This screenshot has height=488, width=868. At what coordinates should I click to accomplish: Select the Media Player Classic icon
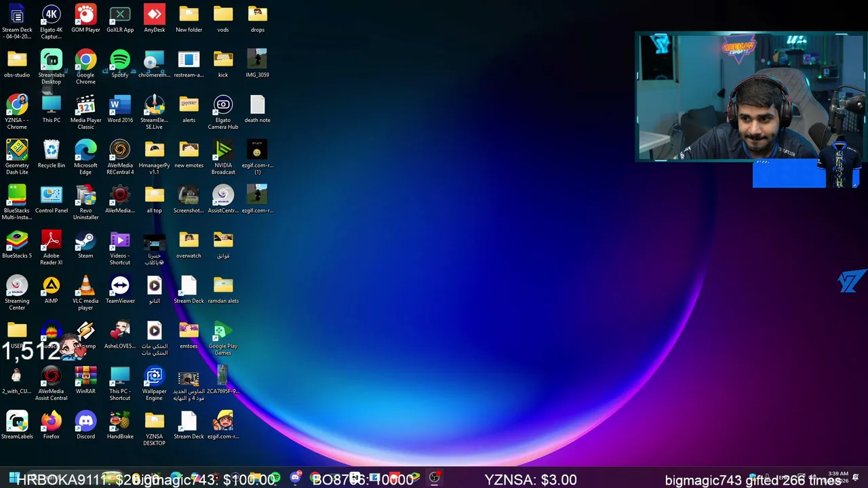[x=85, y=113]
